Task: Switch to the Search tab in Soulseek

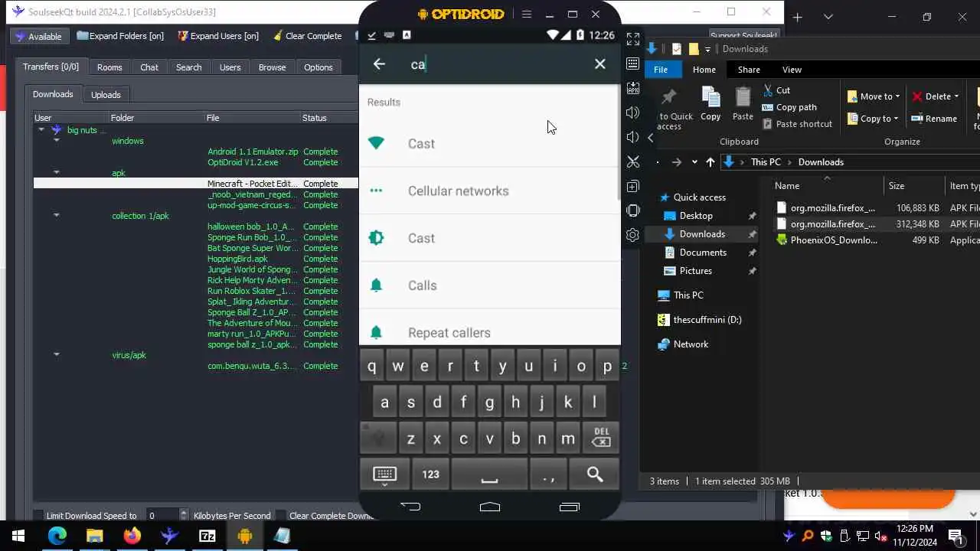Action: coord(189,67)
